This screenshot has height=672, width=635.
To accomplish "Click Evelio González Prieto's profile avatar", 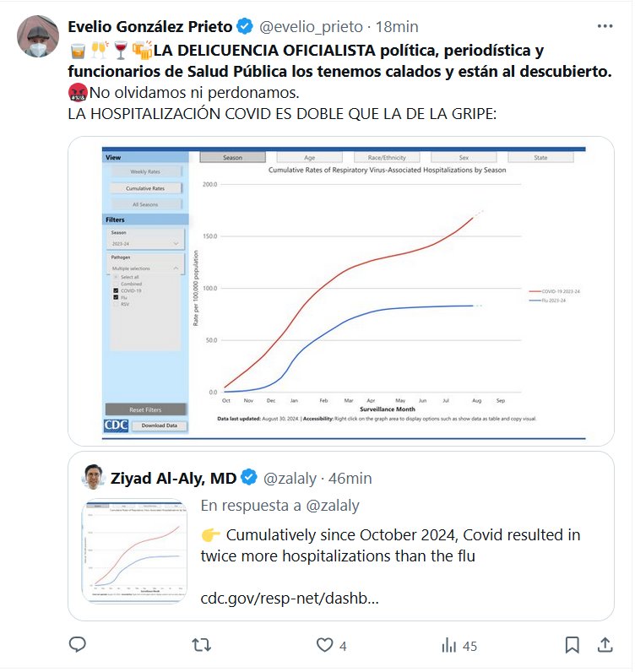I will (37, 36).
